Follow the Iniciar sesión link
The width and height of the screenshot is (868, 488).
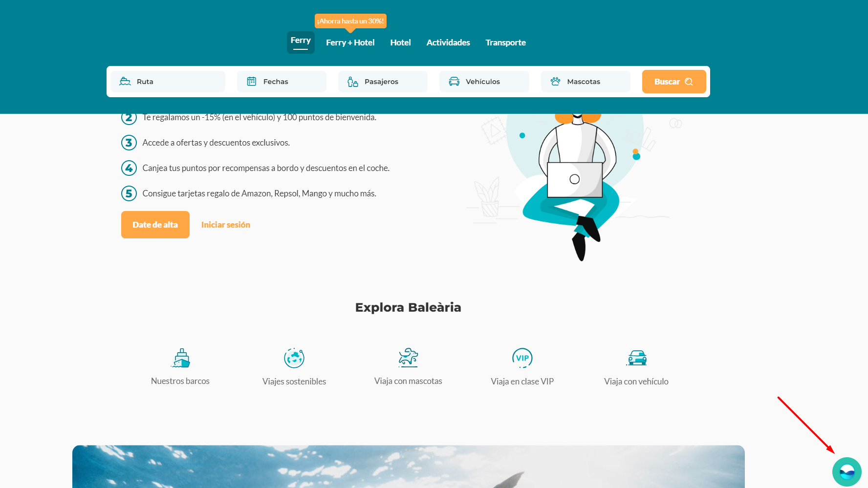226,225
